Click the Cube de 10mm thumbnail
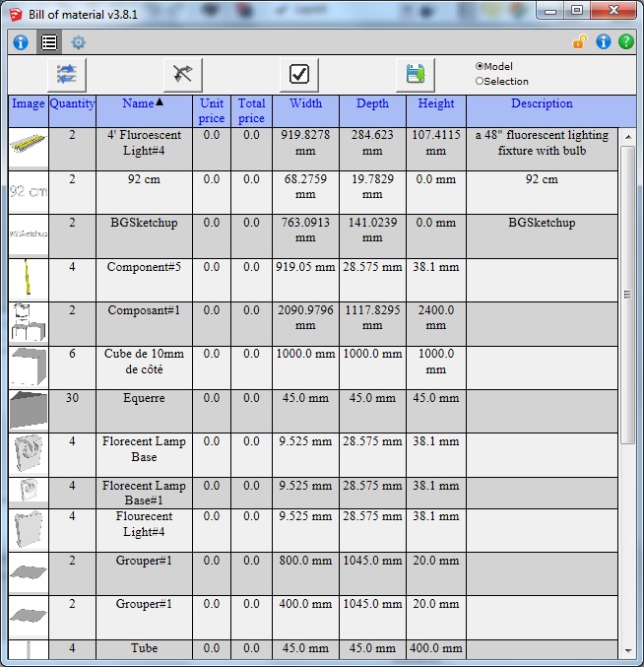 28,367
